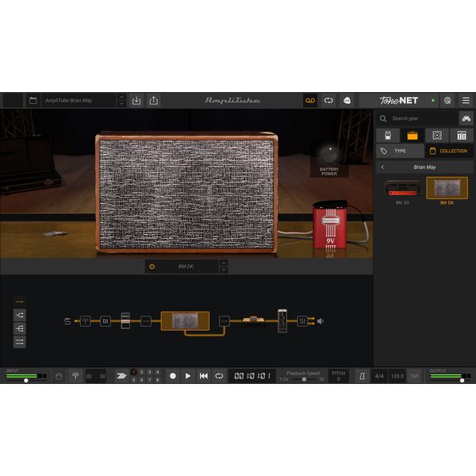Screen dimensions: 476x476
Task: Open the multitrack recorder arrow icon
Action: pyautogui.click(x=121, y=376)
